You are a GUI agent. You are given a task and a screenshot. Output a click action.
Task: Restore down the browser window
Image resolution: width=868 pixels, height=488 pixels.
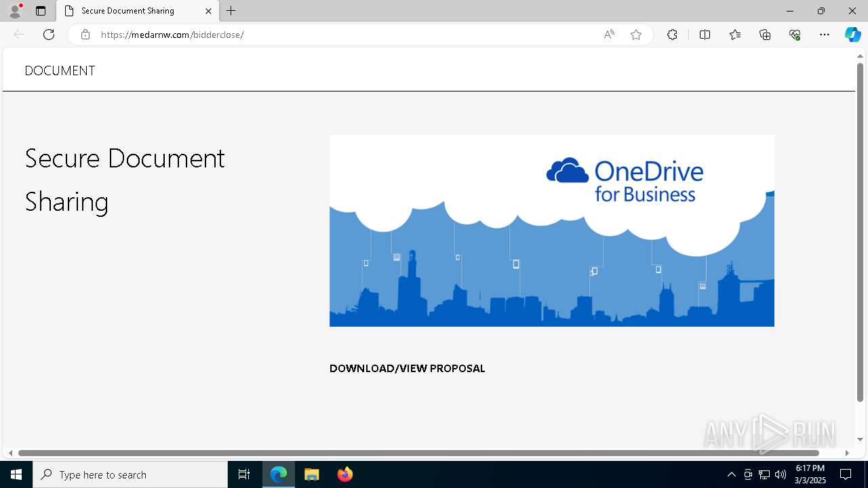click(821, 11)
